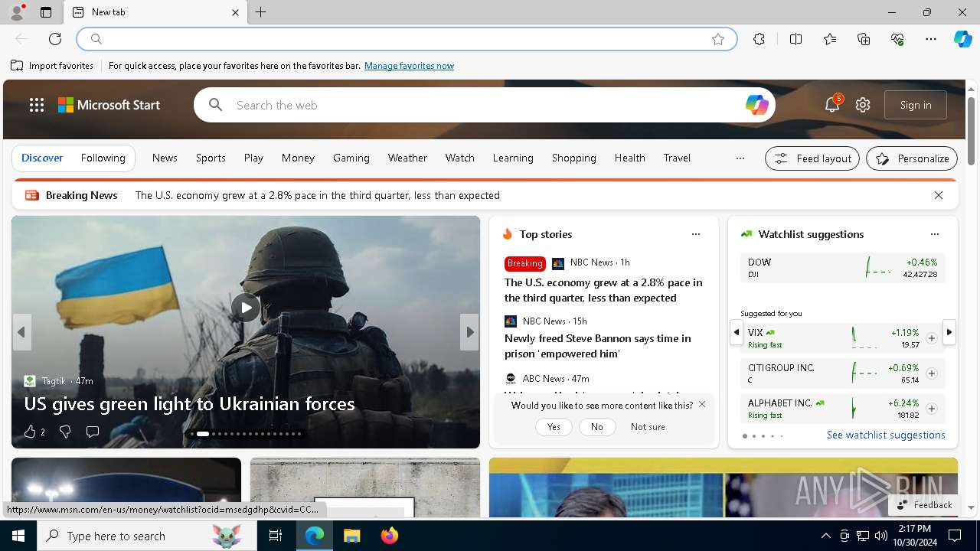Click the Search the web field
The height and width of the screenshot is (551, 980).
(485, 105)
